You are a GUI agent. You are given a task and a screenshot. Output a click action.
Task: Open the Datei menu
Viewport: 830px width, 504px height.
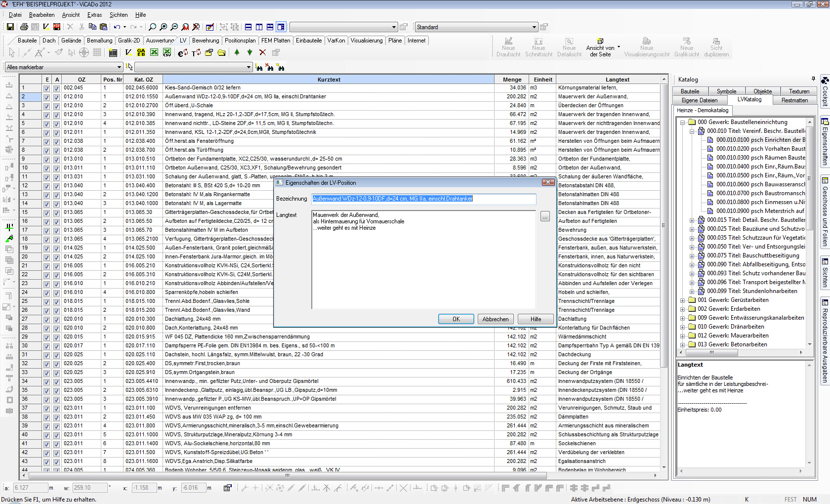click(15, 15)
